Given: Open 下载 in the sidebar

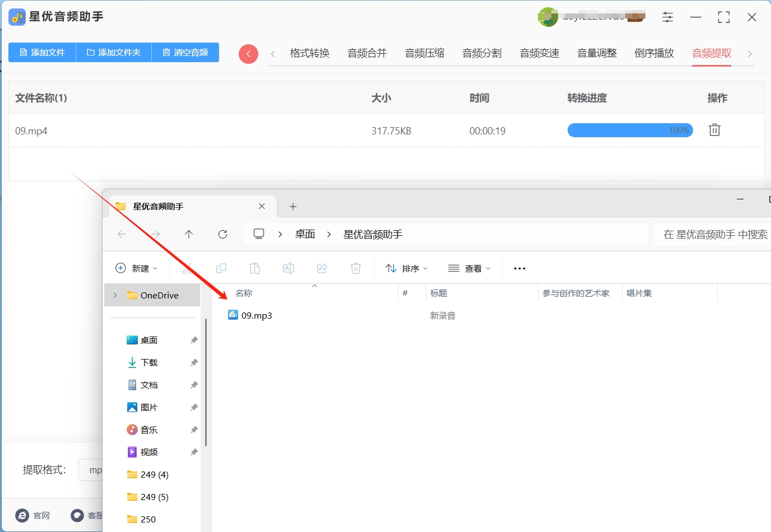Looking at the screenshot, I should 149,362.
